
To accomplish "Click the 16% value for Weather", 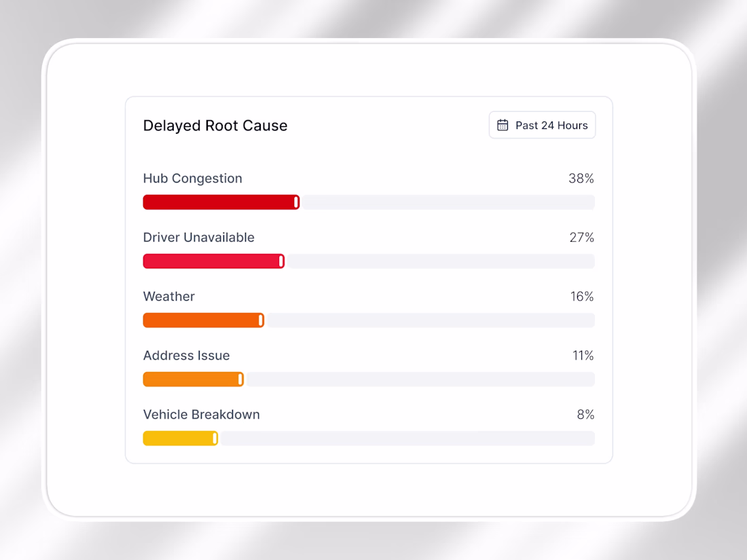I will tap(582, 297).
